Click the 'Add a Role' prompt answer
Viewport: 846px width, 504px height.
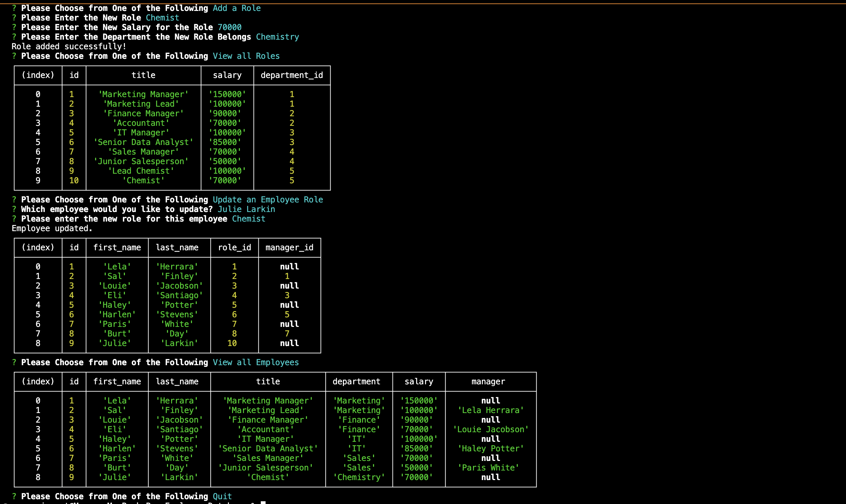pyautogui.click(x=236, y=8)
